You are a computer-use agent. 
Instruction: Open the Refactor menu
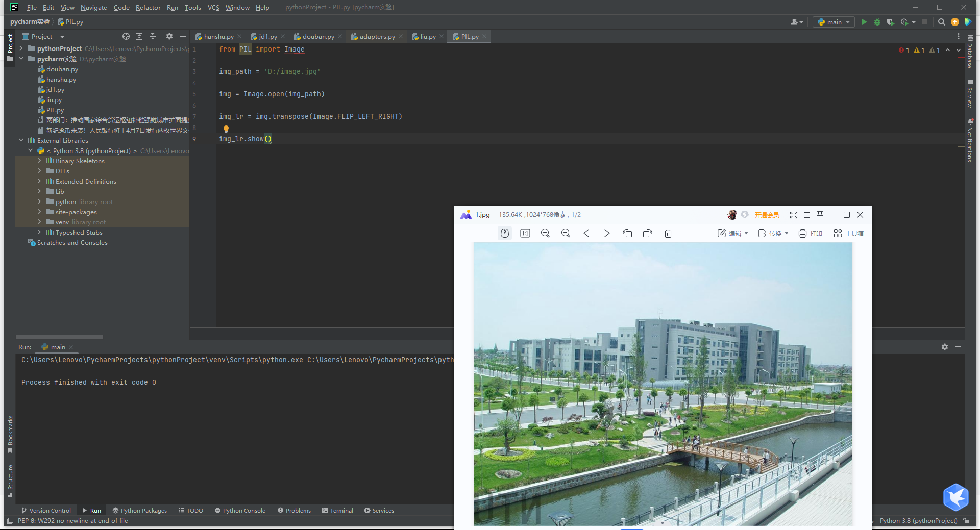tap(148, 7)
